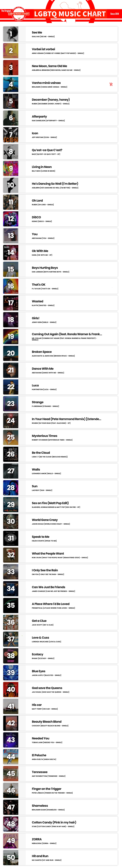Click the add-to-cart icon for Vanha minä vainaa

(x=111, y=84)
